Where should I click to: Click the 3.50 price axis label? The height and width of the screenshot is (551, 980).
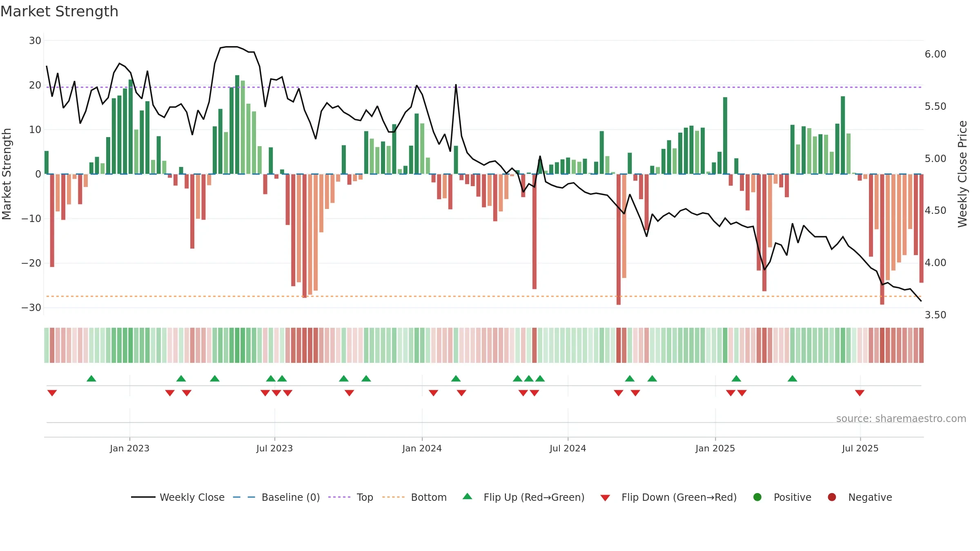(935, 315)
